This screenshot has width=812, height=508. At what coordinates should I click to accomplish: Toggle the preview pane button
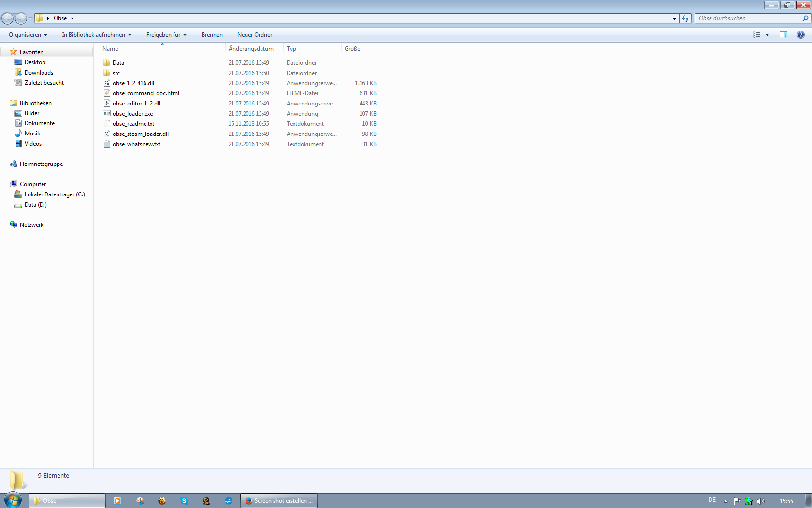point(783,35)
